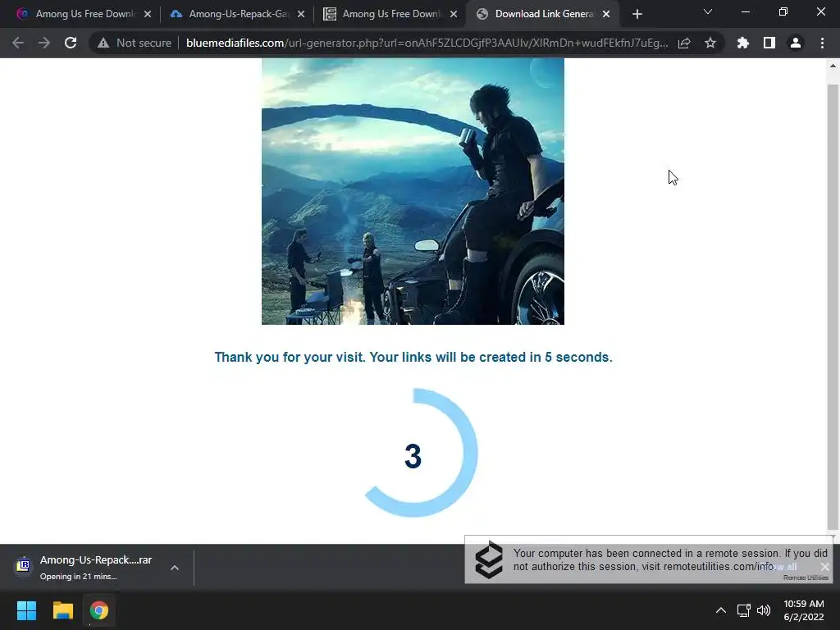Go back to the previous page
Screen dimensions: 840x630
pos(18,43)
